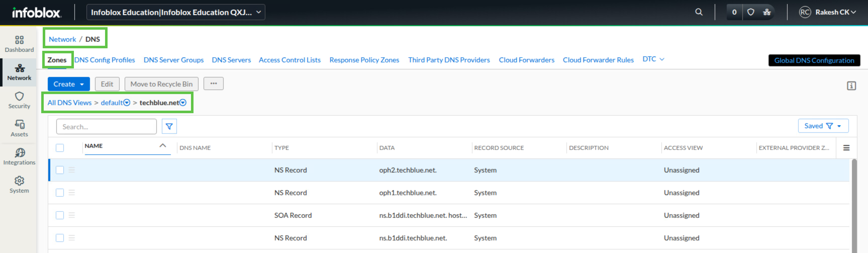Open Cloud Forwarder Rules tab
Image resolution: width=868 pixels, height=253 pixels.
coord(598,60)
